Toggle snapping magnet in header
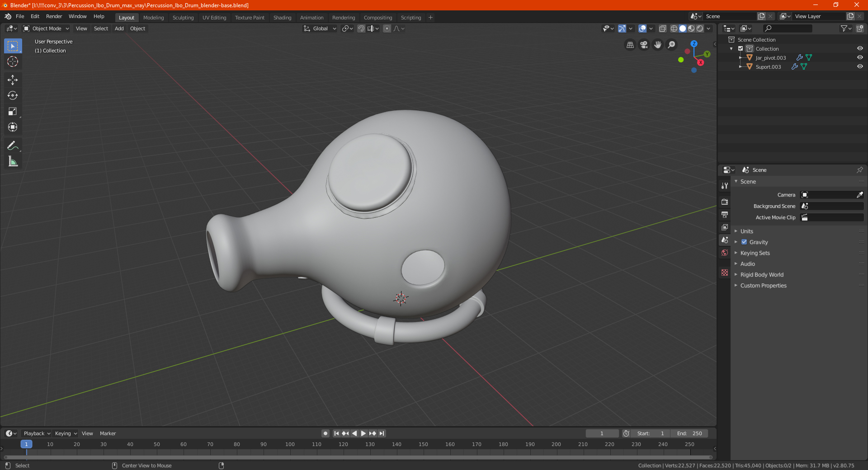868x470 pixels. tap(361, 28)
